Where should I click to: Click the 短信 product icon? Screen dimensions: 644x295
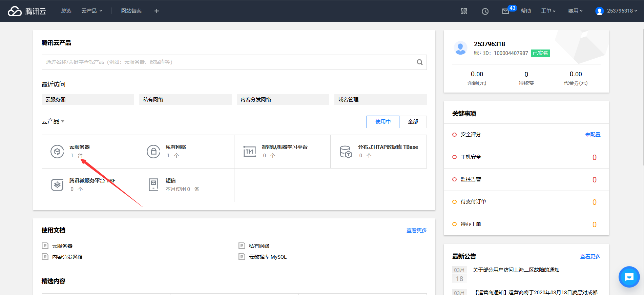pos(153,185)
